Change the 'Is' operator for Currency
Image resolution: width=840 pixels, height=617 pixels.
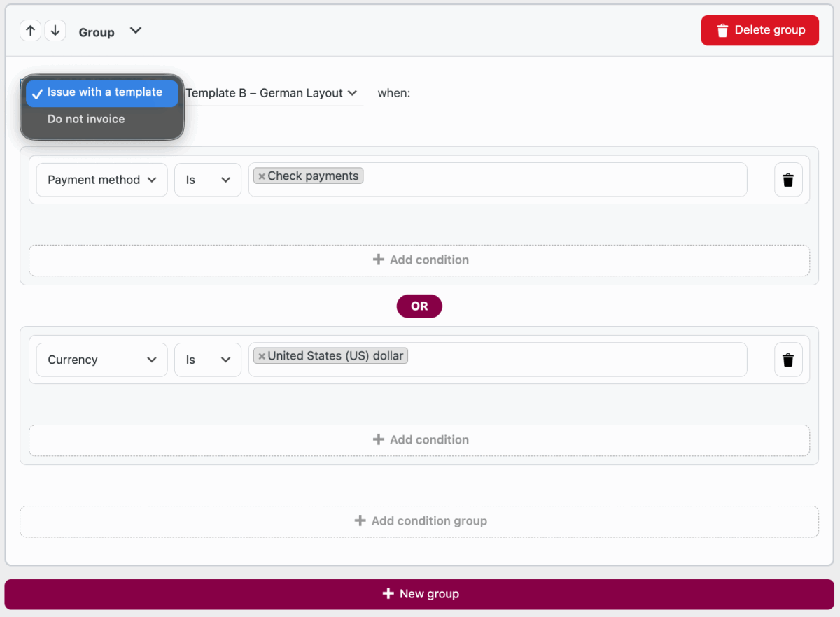[x=207, y=360]
